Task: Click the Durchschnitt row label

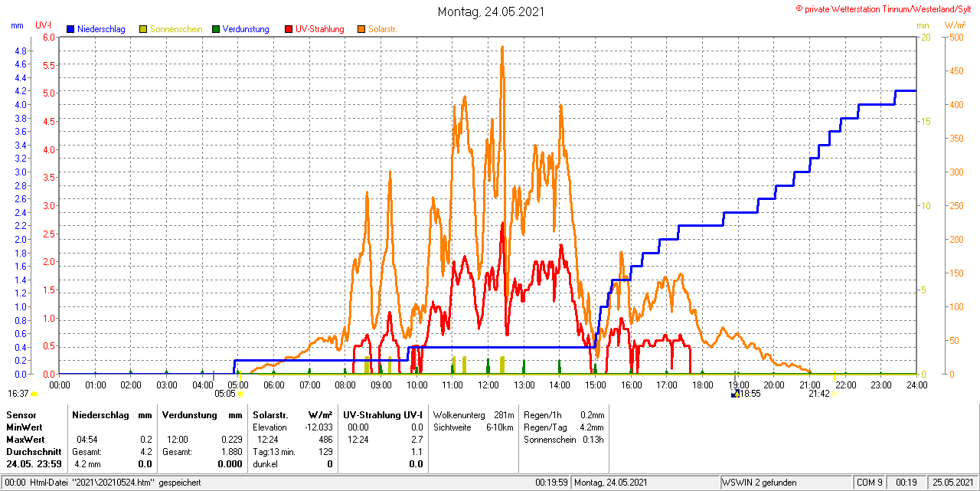Action: (33, 452)
